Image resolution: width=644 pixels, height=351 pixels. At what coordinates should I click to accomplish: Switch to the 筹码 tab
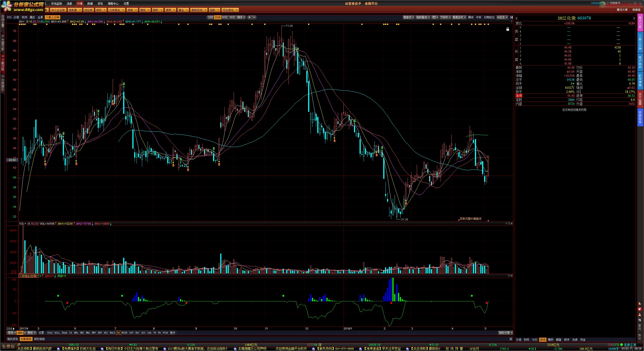pyautogui.click(x=551, y=340)
